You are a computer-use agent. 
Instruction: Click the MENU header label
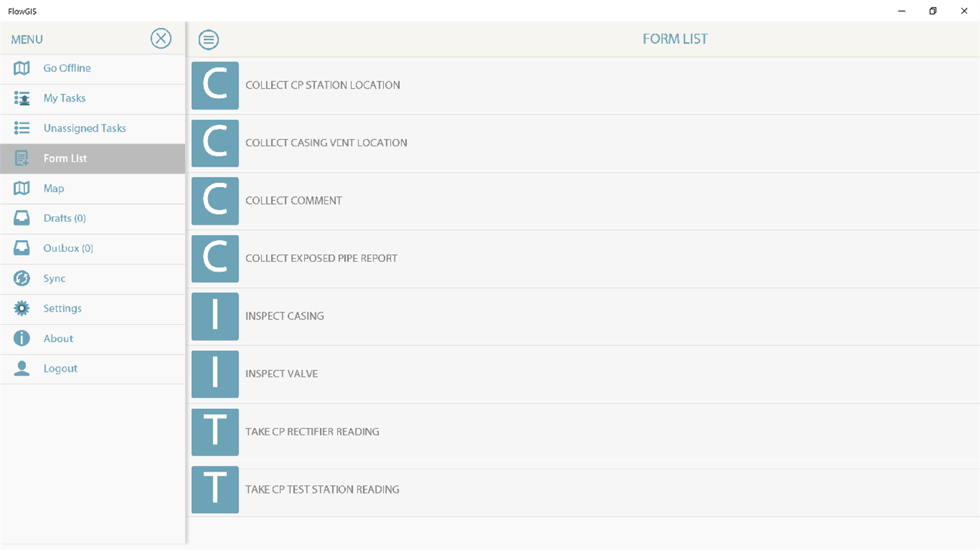(x=27, y=40)
